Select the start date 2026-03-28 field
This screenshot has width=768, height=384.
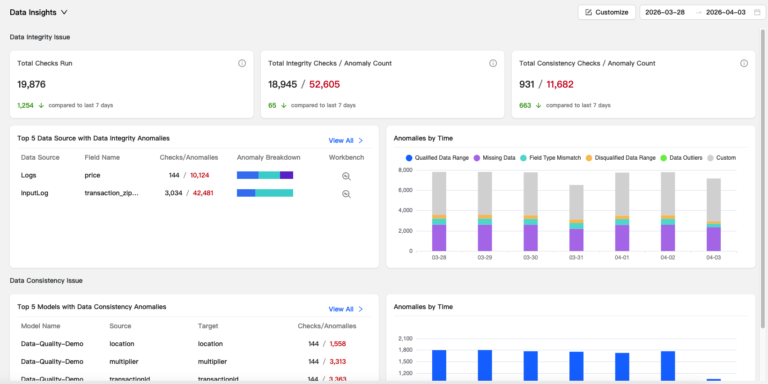coord(665,12)
